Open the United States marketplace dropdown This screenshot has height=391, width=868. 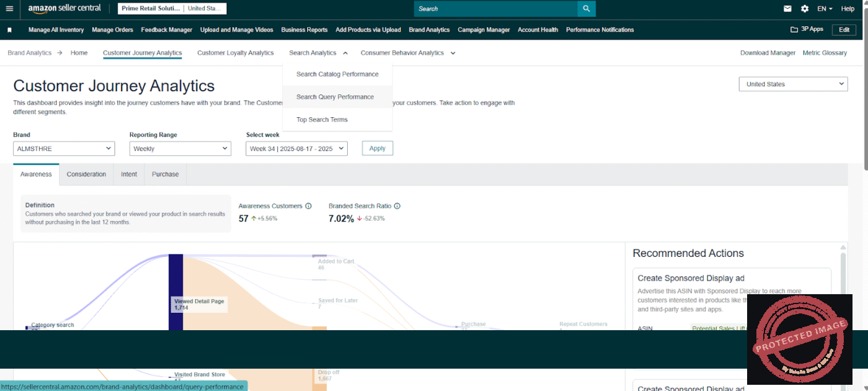tap(793, 84)
